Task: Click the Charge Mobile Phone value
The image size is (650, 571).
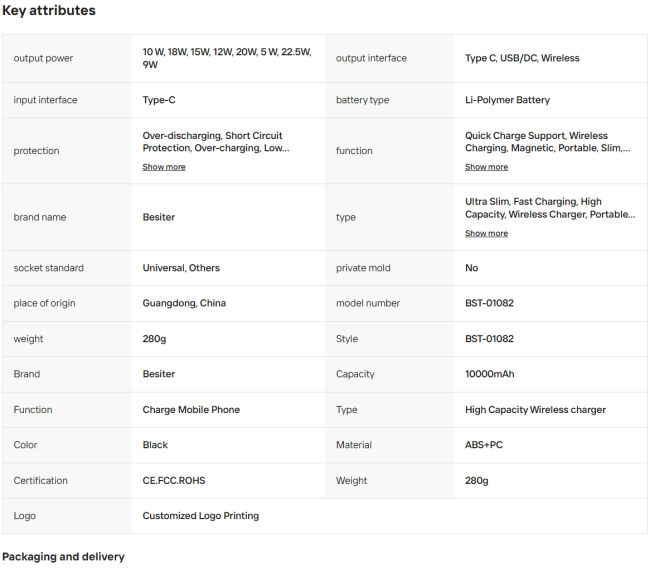Action: pyautogui.click(x=191, y=410)
